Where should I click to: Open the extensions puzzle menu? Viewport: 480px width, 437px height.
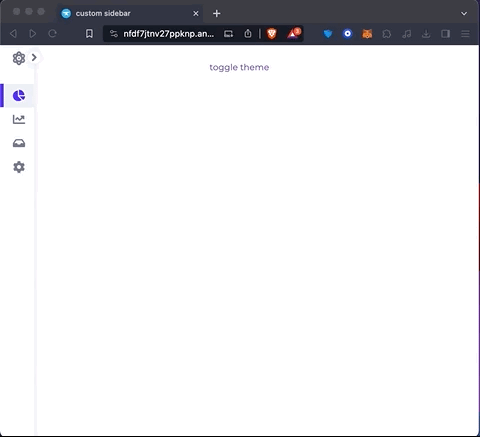pyautogui.click(x=387, y=34)
